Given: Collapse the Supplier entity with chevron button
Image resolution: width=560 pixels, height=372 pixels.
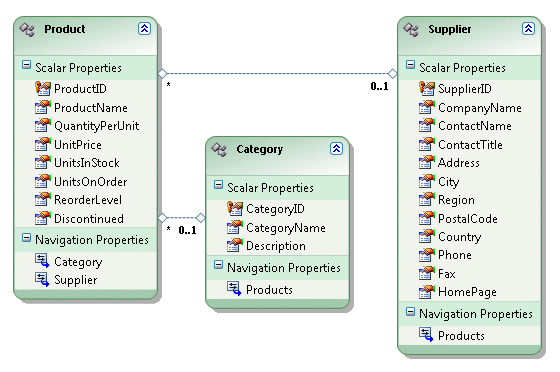Looking at the screenshot, I should [x=528, y=29].
